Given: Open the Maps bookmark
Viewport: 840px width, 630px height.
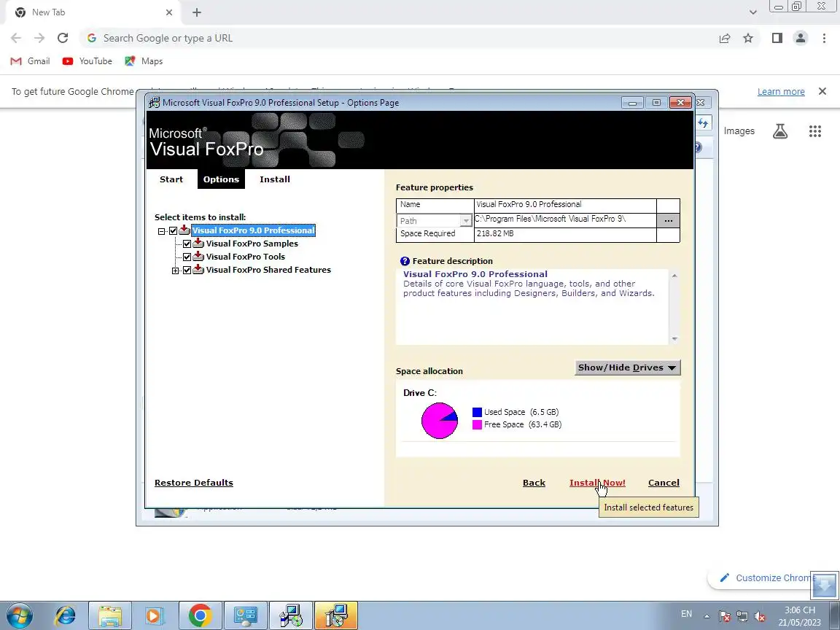Looking at the screenshot, I should [x=144, y=61].
